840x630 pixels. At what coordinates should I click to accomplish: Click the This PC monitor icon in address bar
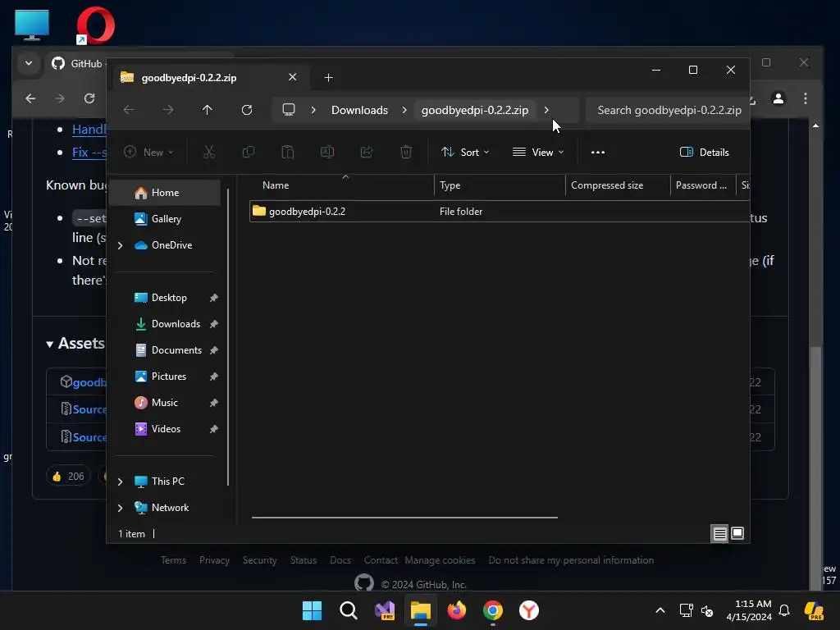pos(289,110)
